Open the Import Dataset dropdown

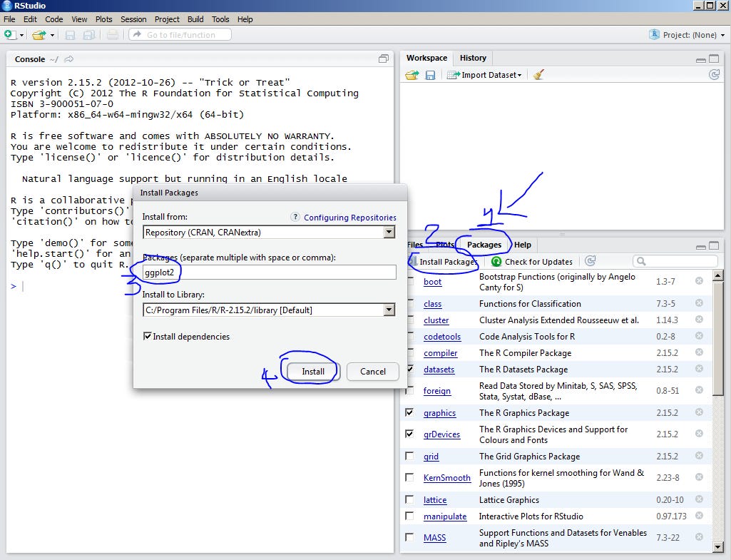484,75
